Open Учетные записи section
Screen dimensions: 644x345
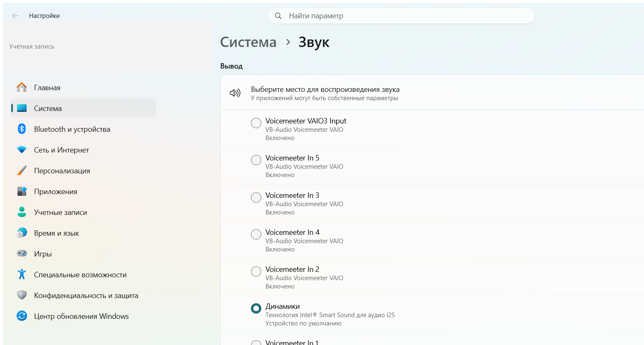tap(84, 212)
